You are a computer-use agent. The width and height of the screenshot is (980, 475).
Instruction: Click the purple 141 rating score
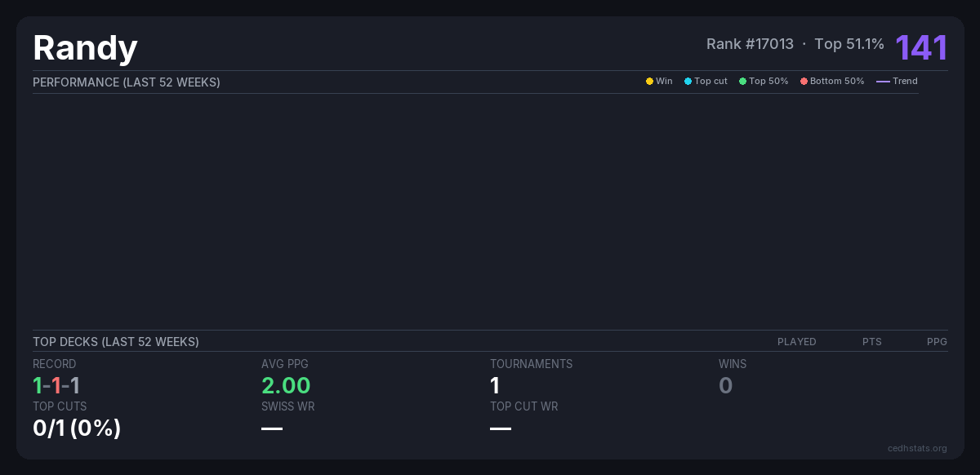point(921,48)
